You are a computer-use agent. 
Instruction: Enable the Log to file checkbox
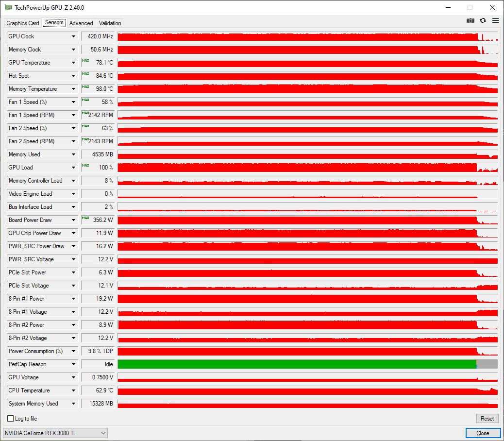11,419
